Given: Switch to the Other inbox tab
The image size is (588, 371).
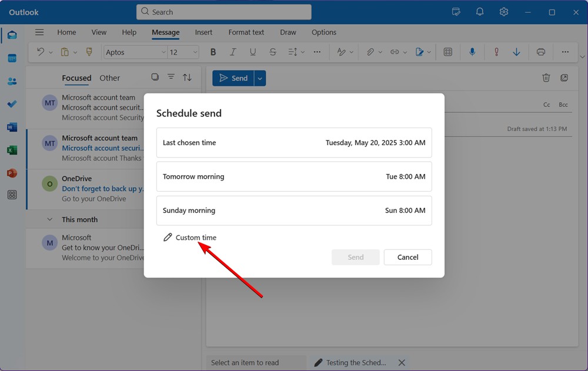Looking at the screenshot, I should [x=109, y=78].
